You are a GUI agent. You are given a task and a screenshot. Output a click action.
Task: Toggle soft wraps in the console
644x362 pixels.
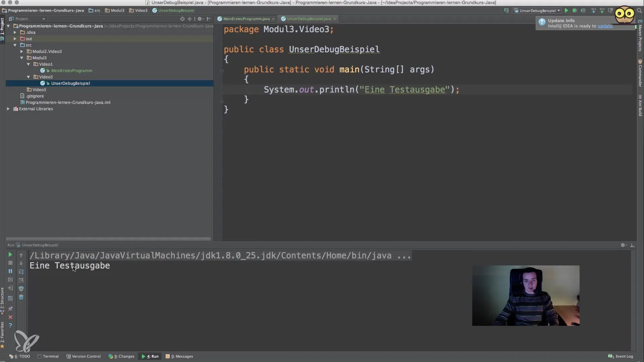click(x=21, y=272)
